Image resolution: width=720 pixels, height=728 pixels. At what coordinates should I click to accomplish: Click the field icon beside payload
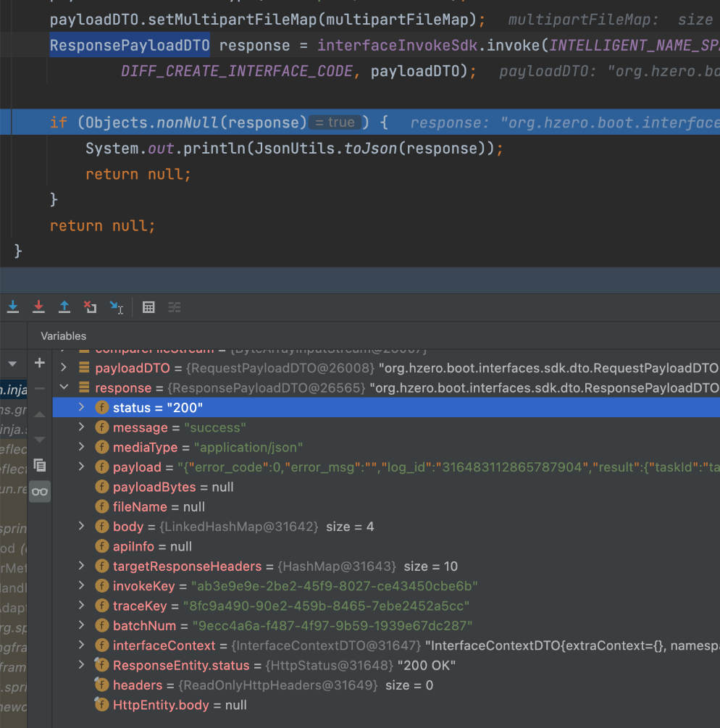click(x=101, y=467)
